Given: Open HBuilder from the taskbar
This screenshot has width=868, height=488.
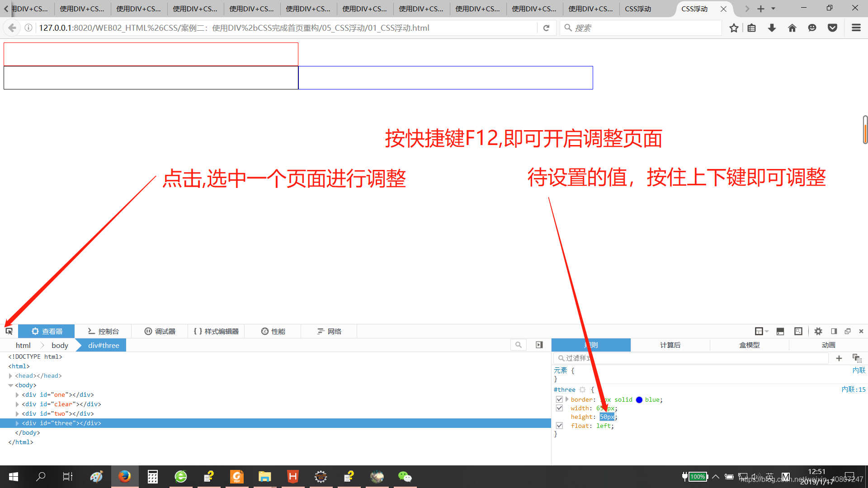Looking at the screenshot, I should [x=293, y=477].
